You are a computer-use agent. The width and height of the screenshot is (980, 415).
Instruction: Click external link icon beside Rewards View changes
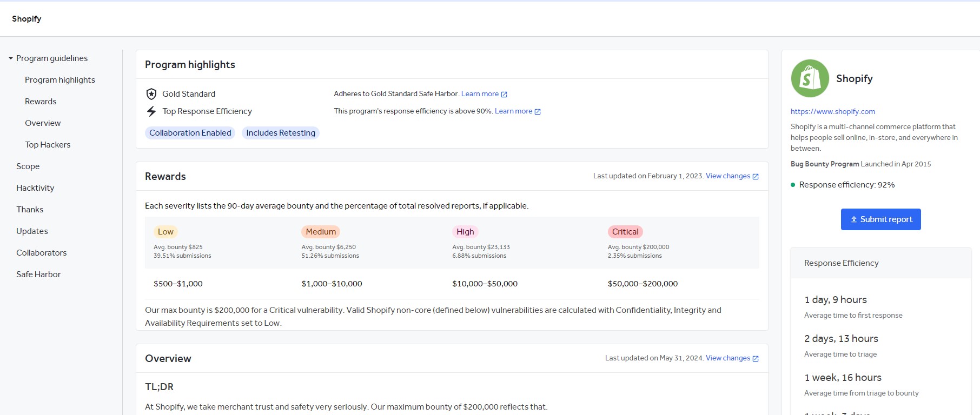pyautogui.click(x=756, y=177)
